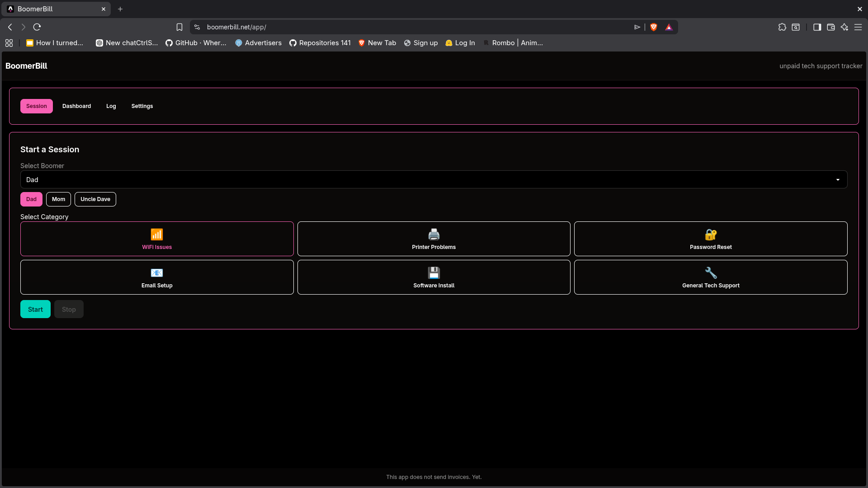The width and height of the screenshot is (868, 488).
Task: Toggle the Dad boomer chip
Action: 31,199
